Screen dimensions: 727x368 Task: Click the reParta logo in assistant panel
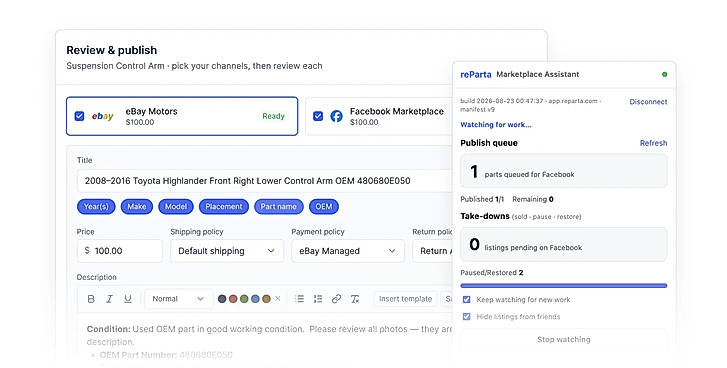[475, 74]
